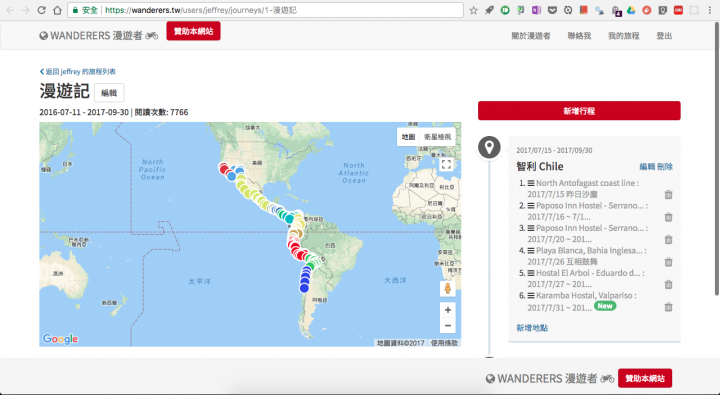This screenshot has height=395, width=720.
Task: Click the date range 2016-07-11 - 2017-09-30 text
Action: (84, 112)
